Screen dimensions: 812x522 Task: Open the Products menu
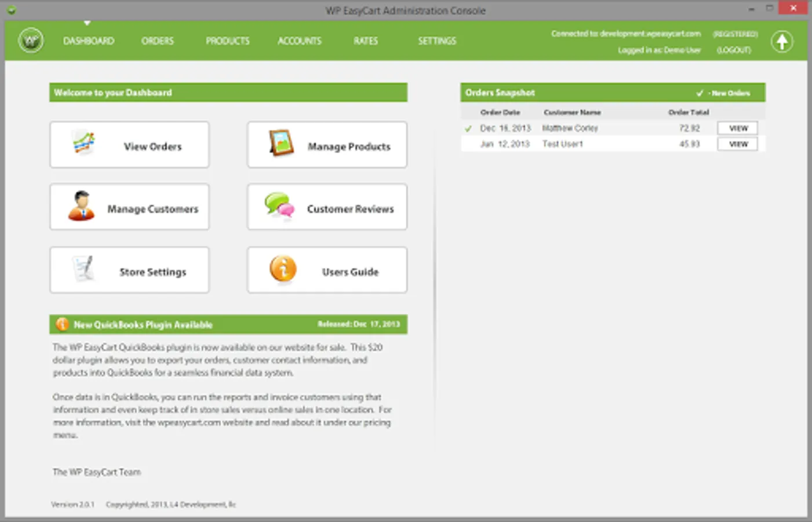point(228,41)
